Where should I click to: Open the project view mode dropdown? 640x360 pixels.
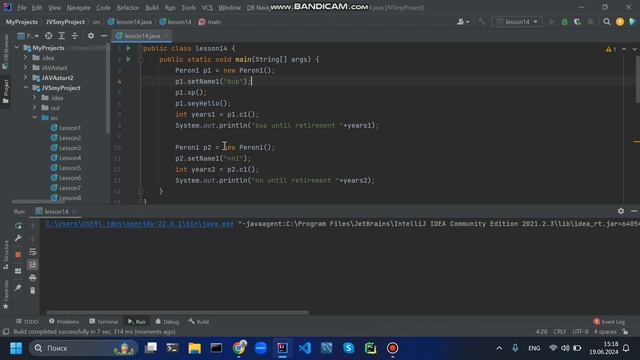(28, 36)
